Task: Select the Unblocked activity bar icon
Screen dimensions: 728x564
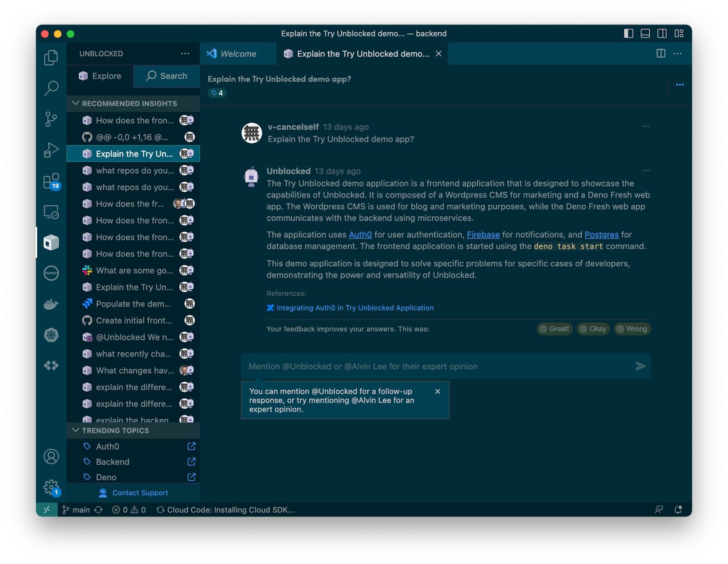Action: [x=51, y=243]
